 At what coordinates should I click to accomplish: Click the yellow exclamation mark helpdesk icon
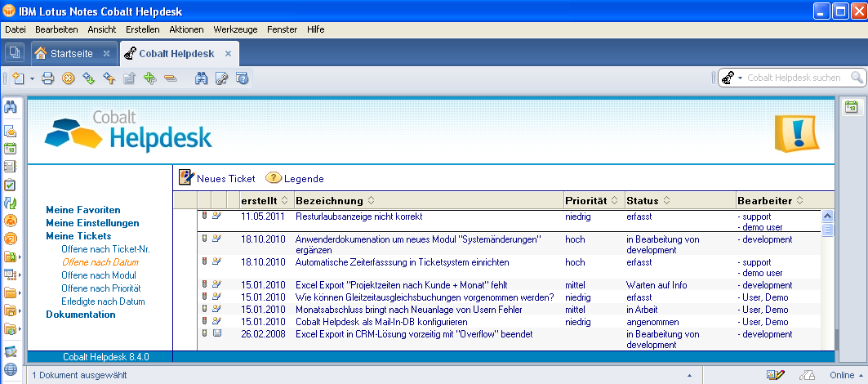[797, 133]
